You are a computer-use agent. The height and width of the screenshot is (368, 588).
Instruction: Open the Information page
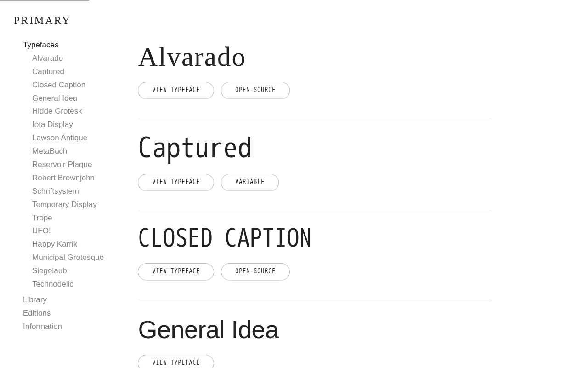(x=42, y=326)
